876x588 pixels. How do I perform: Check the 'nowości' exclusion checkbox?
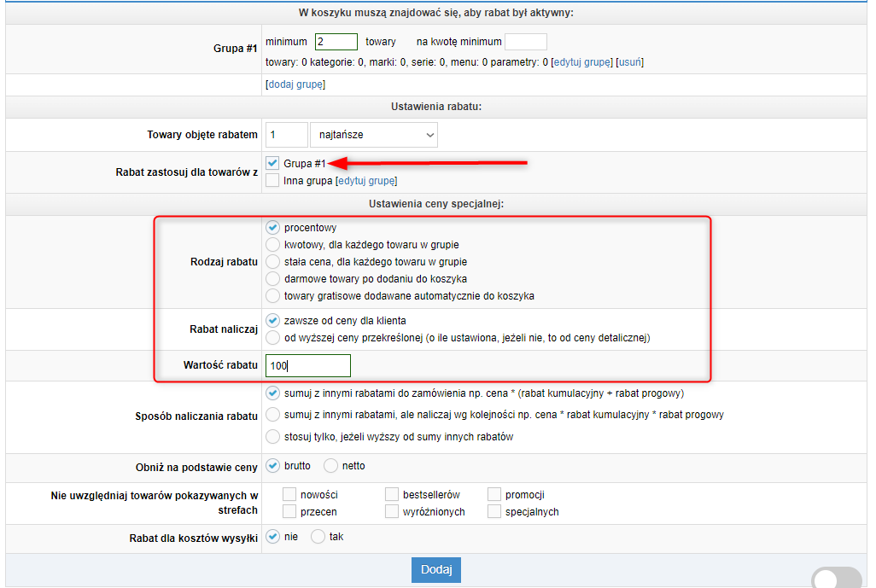[289, 494]
